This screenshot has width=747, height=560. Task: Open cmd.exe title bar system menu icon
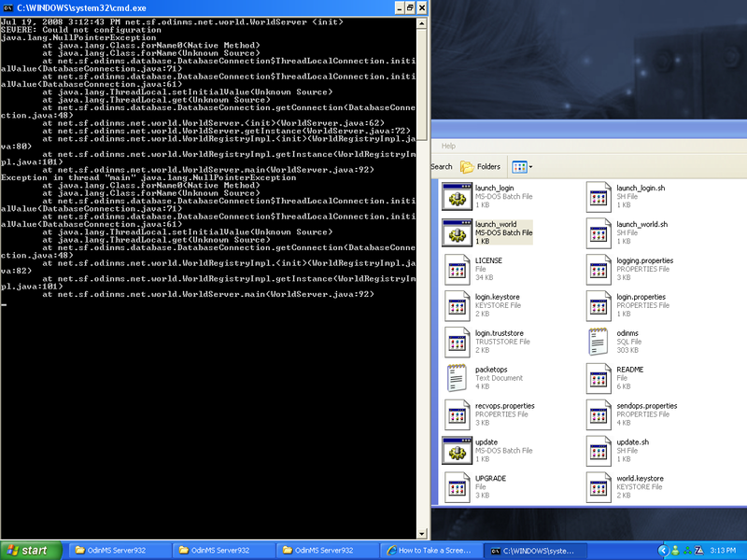point(8,7)
